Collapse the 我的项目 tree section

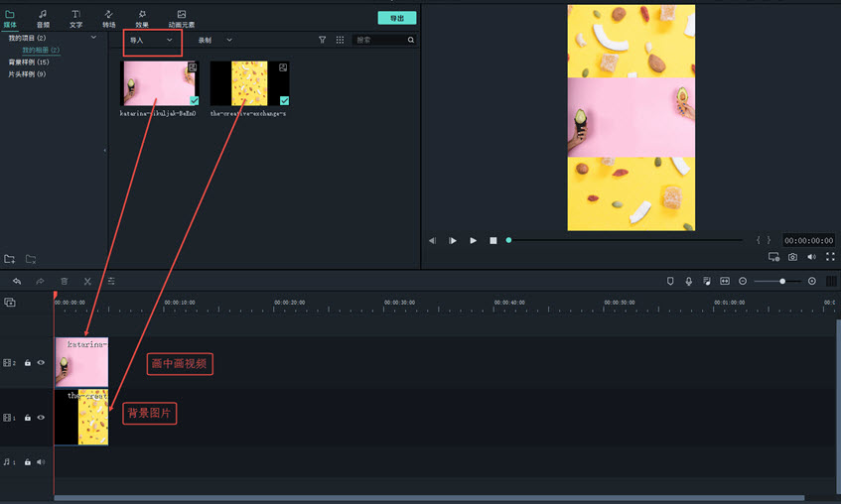click(94, 38)
